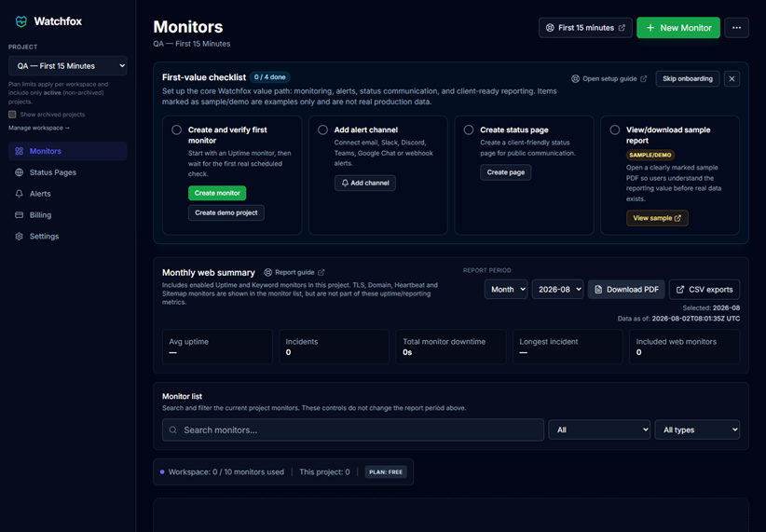
Task: Click the Billing card icon
Action: (x=19, y=215)
